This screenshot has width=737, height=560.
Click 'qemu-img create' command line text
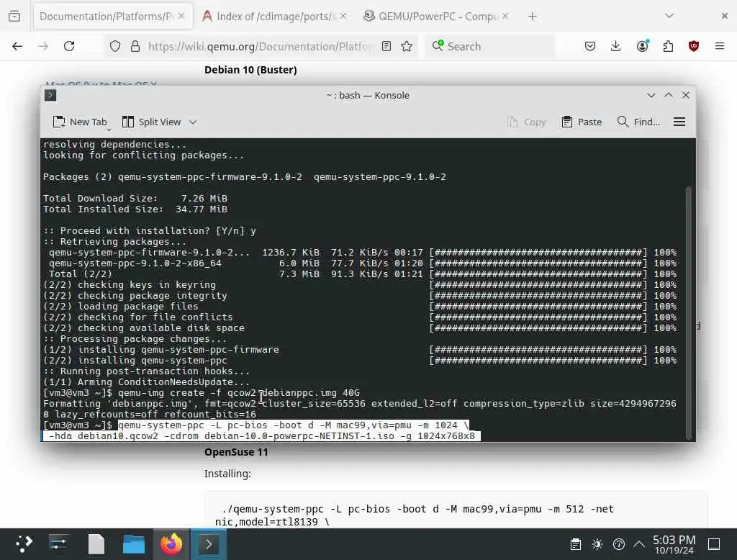[x=239, y=392]
